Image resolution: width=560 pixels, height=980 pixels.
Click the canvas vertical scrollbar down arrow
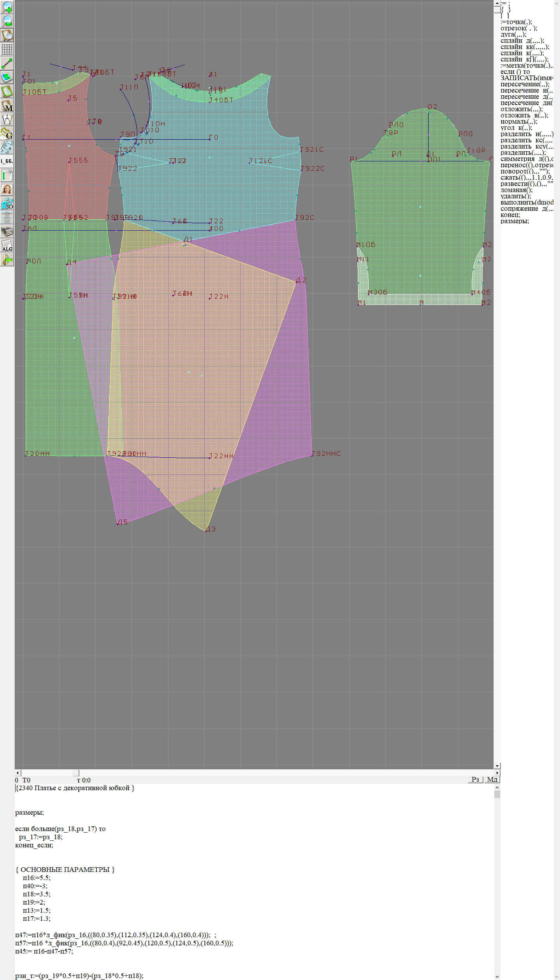point(497,766)
